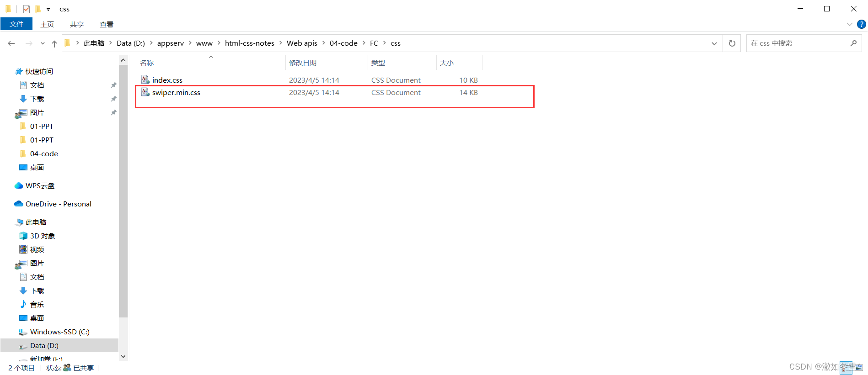
Task: Navigate to Web apis in address bar
Action: 302,43
